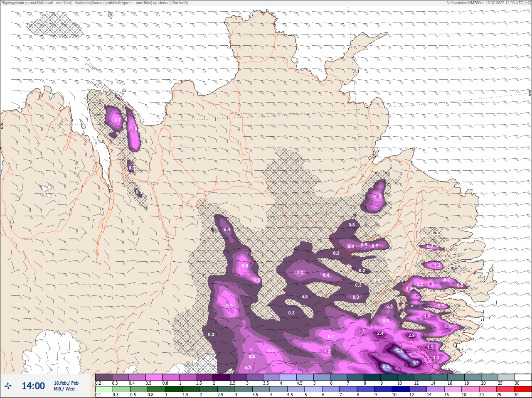Click the 0.2 precipitation value on the map
532x398 pixels.
click(362, 271)
